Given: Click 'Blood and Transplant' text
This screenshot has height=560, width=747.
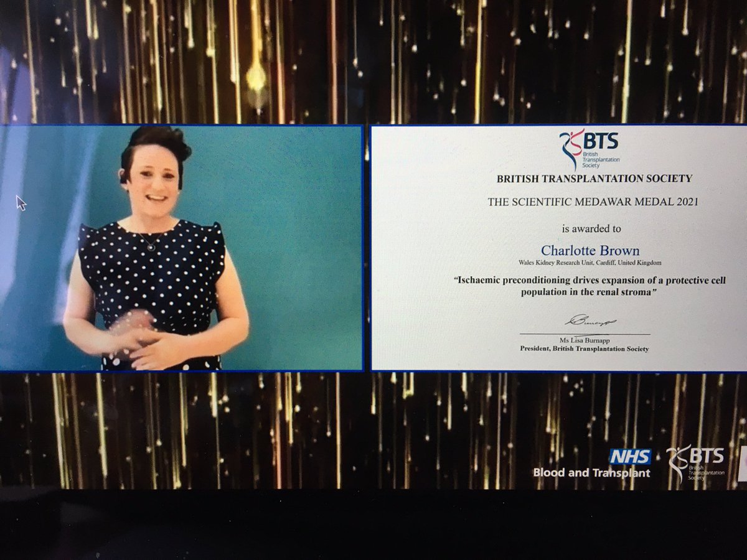Looking at the screenshot, I should [591, 473].
